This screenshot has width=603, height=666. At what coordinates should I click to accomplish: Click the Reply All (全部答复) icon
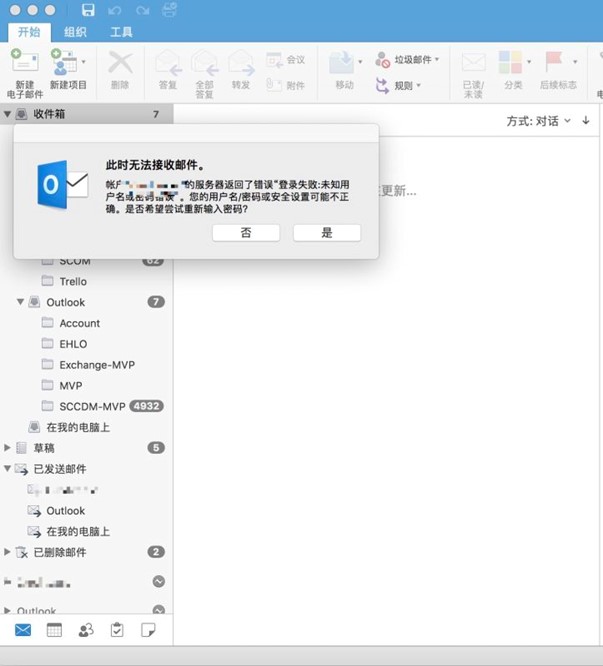coord(205,63)
